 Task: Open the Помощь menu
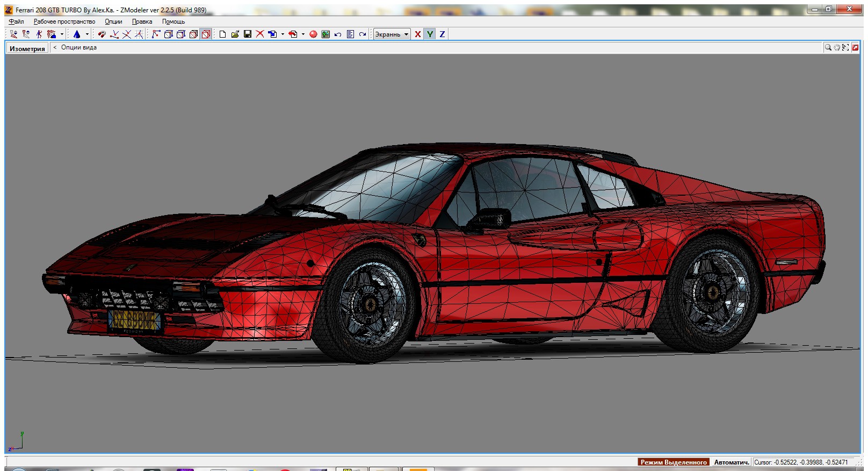173,22
